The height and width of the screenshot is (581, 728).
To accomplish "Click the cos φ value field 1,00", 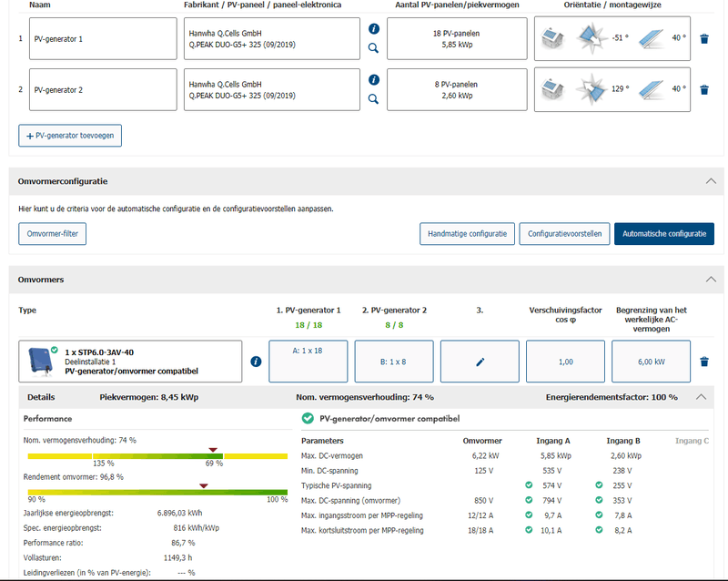I will tap(565, 362).
